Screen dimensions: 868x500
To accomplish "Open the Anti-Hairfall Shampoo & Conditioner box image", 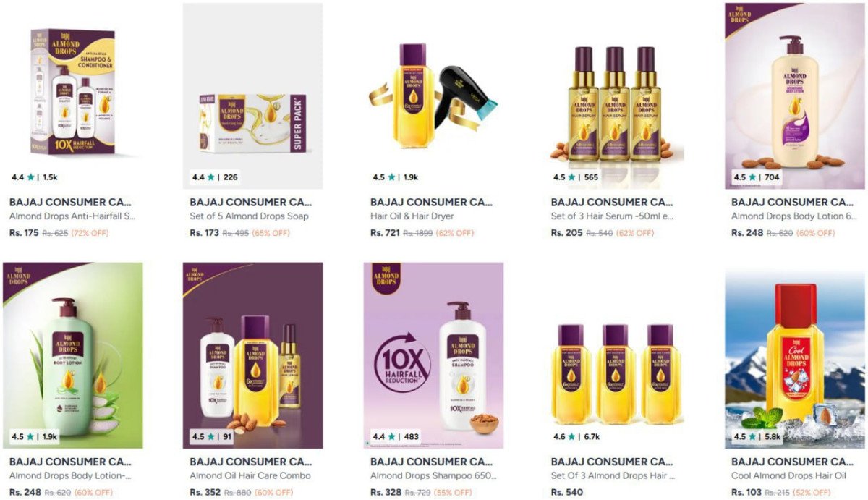I will [72, 96].
